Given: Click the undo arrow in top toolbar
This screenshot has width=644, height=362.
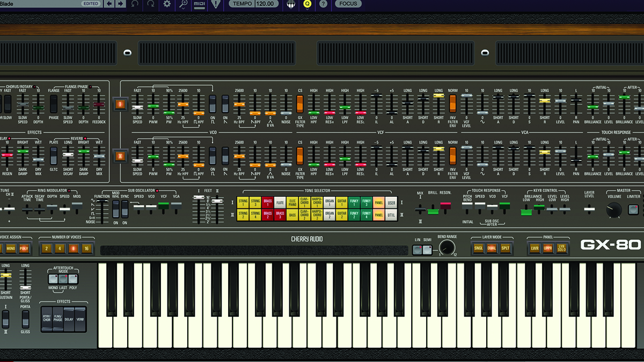Looking at the screenshot, I should [135, 4].
